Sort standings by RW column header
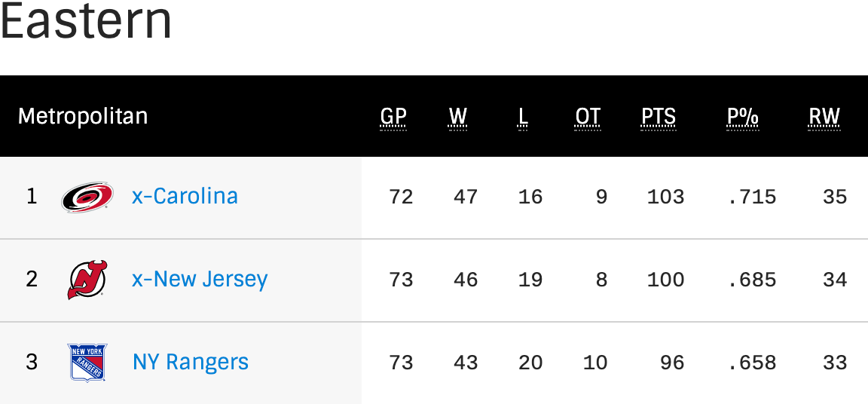 [824, 117]
